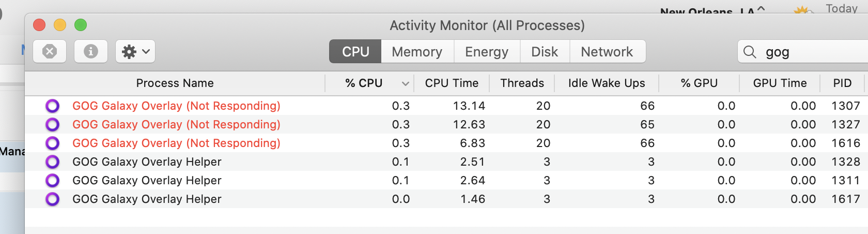The width and height of the screenshot is (868, 234).
Task: Sort by PID column header
Action: [842, 83]
